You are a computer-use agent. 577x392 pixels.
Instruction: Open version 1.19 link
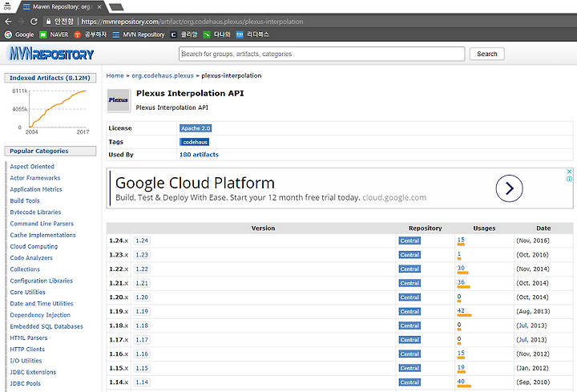click(142, 311)
